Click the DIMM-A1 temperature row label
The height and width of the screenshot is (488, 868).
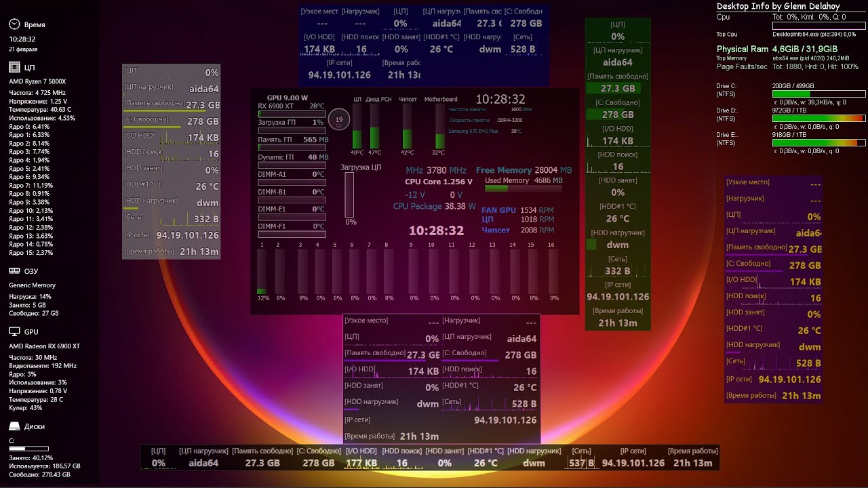point(272,174)
